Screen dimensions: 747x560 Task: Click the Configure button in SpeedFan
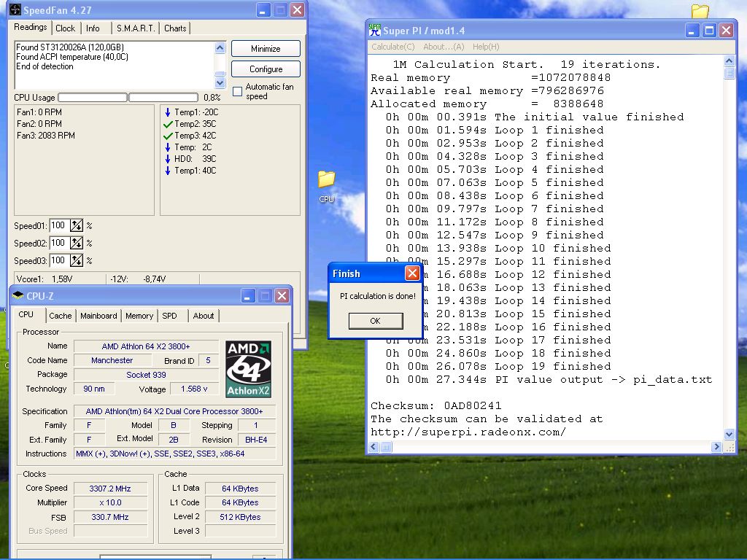click(x=266, y=69)
